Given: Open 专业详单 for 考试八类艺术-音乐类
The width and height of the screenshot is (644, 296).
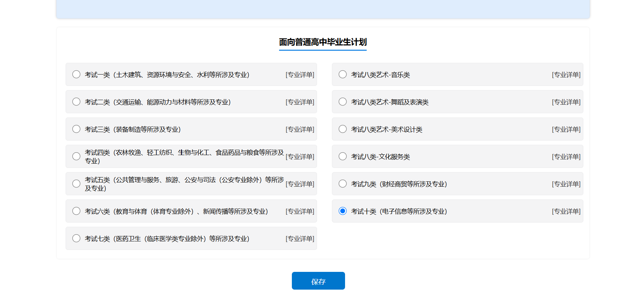Looking at the screenshot, I should [566, 75].
